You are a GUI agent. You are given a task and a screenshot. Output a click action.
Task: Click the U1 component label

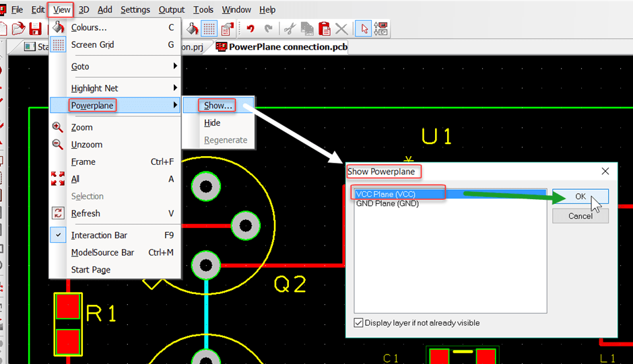(x=436, y=136)
